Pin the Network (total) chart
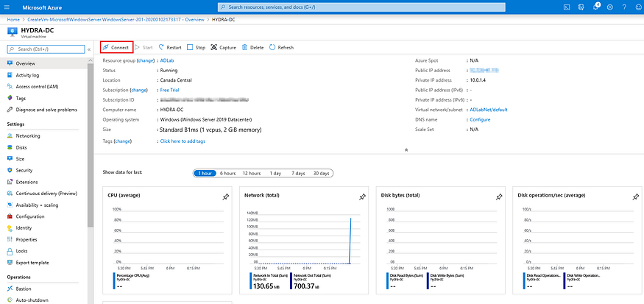 [362, 197]
